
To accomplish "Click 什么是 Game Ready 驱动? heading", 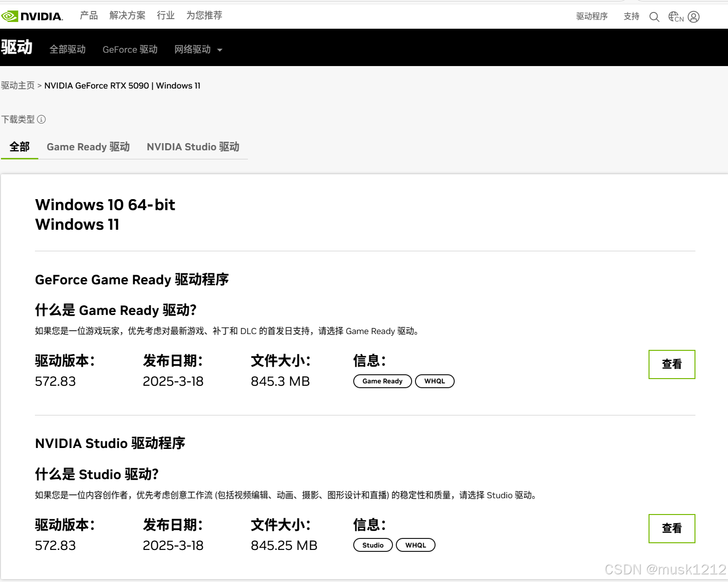I will pos(116,310).
